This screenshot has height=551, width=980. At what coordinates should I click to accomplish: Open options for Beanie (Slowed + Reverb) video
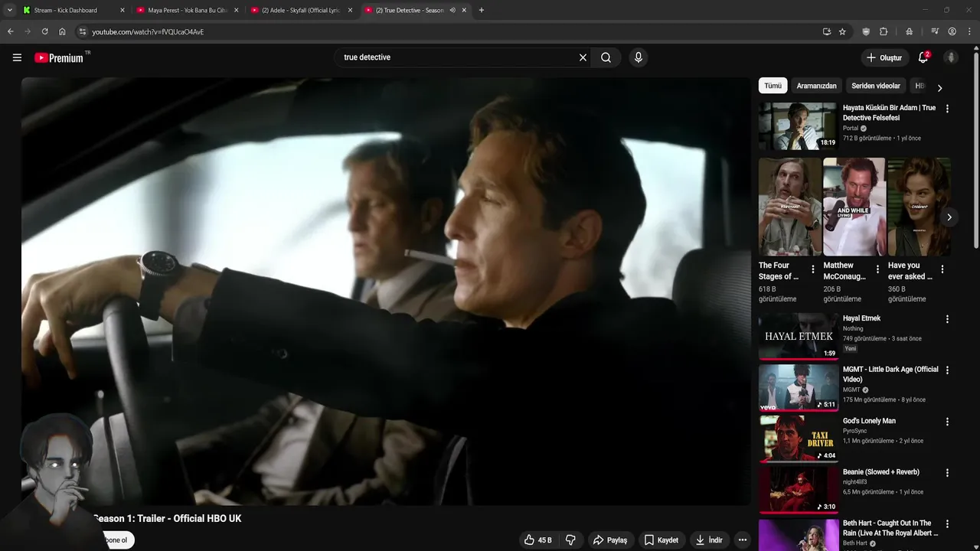[x=947, y=473]
